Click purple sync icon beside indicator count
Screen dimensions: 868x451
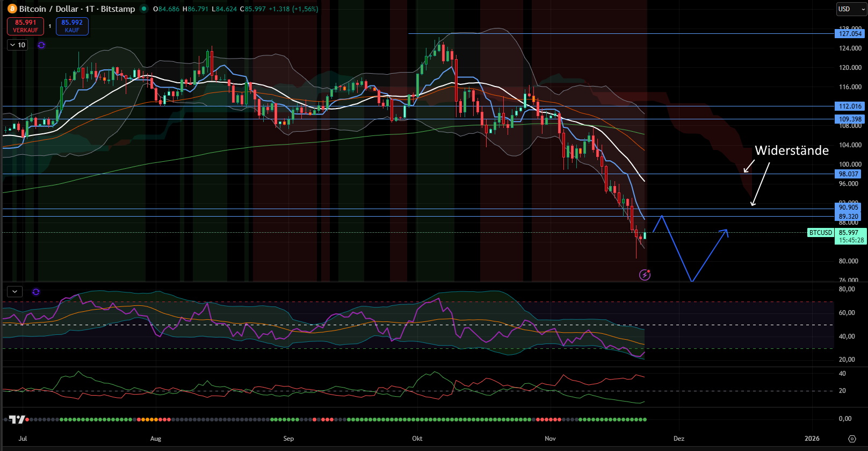[41, 45]
